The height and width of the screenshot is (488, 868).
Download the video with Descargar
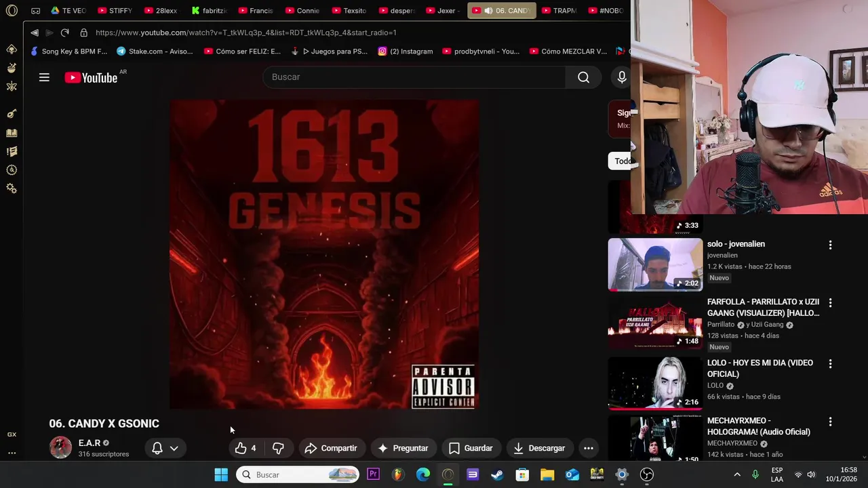point(540,448)
